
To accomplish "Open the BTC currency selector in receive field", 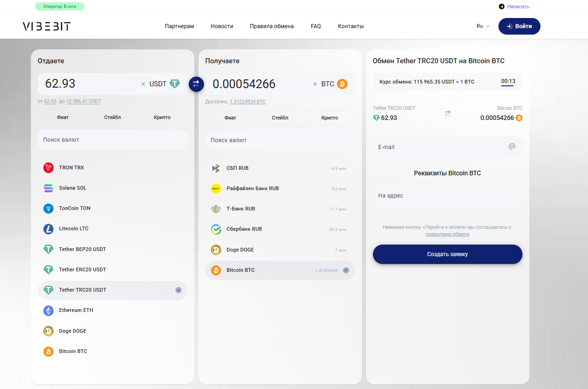I will 334,84.
